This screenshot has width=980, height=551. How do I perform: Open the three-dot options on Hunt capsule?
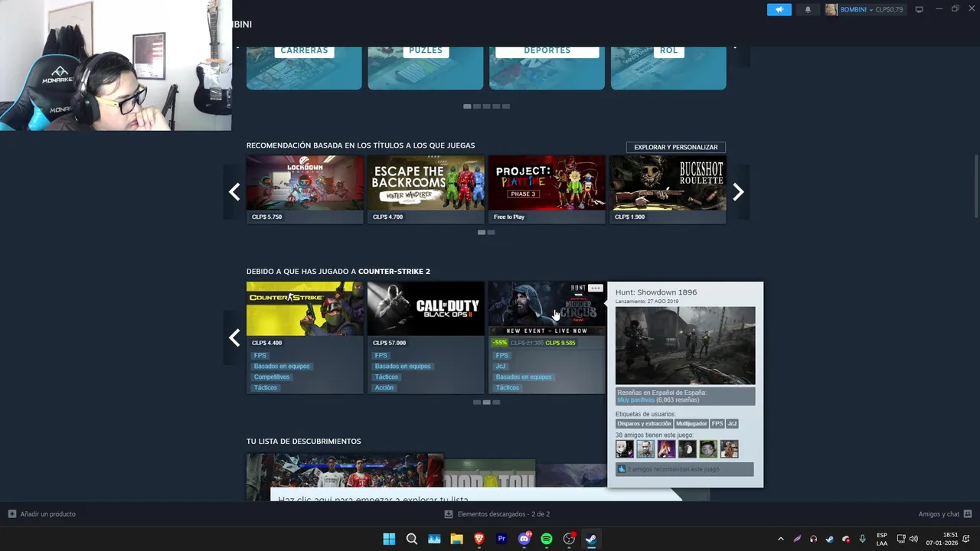click(596, 289)
